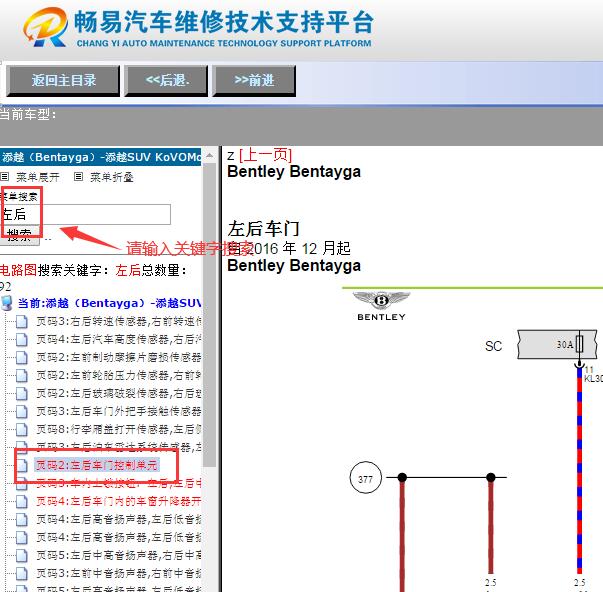Viewport: 603px width, 592px height.
Task: Open 页码5:左后中高音扬声器 entry
Action: click(x=118, y=555)
